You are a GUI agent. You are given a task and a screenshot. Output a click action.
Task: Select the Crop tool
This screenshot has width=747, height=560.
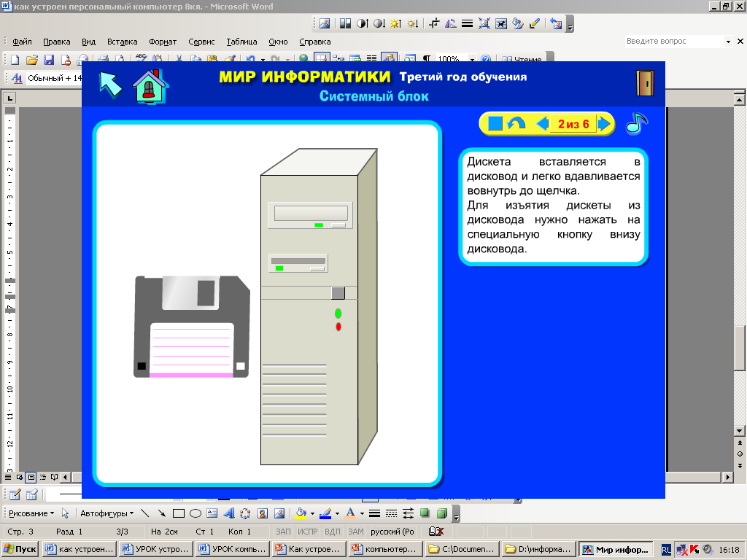click(433, 23)
